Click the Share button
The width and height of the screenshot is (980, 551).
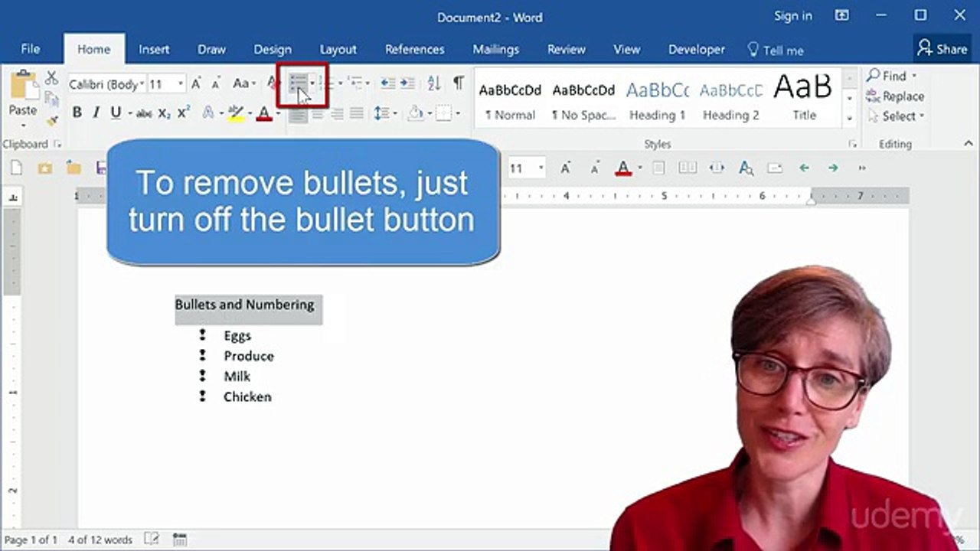coord(942,49)
